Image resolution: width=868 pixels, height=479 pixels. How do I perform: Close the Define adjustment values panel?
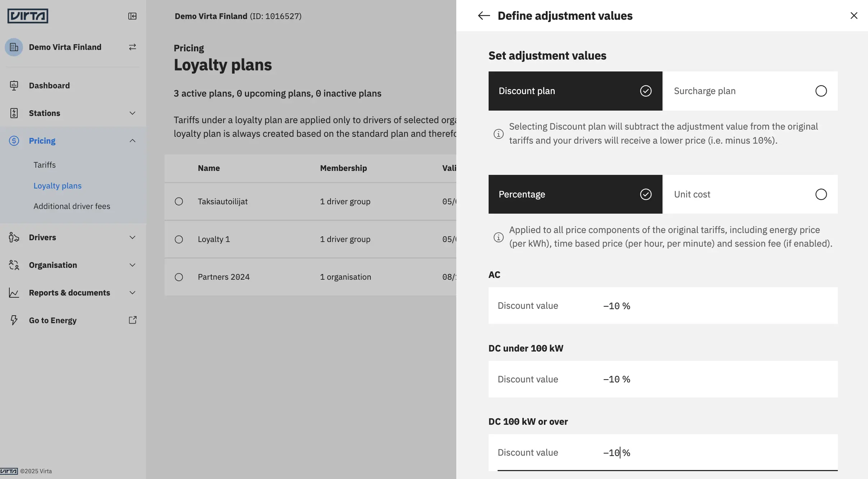point(854,15)
